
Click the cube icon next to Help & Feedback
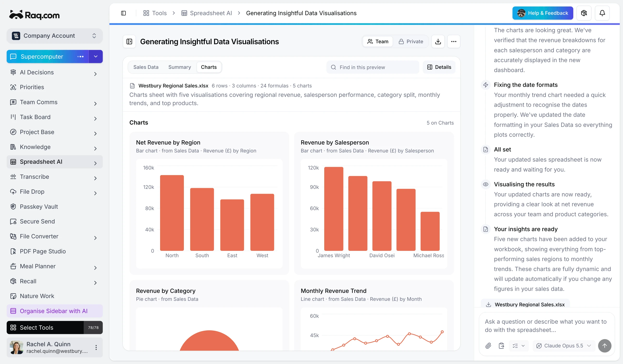point(584,13)
